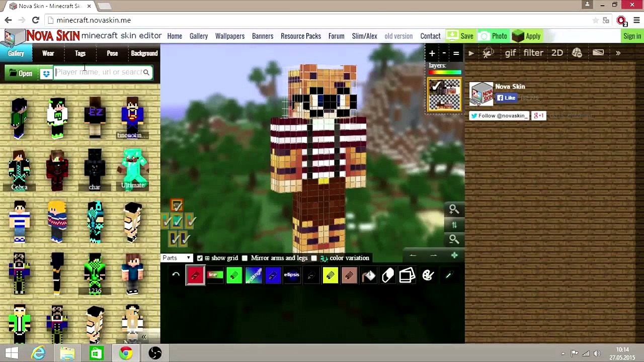Image resolution: width=644 pixels, height=362 pixels.
Task: Switch to 2D view
Action: [557, 53]
